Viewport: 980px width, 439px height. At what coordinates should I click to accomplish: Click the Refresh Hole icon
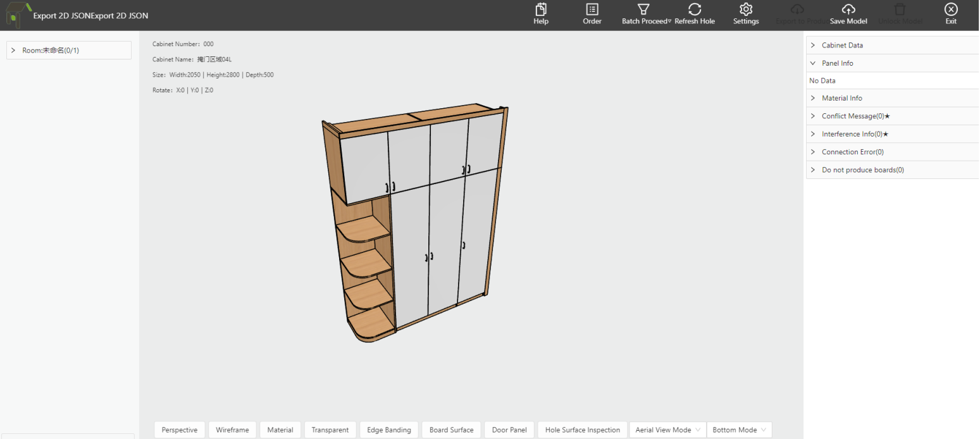pyautogui.click(x=695, y=9)
